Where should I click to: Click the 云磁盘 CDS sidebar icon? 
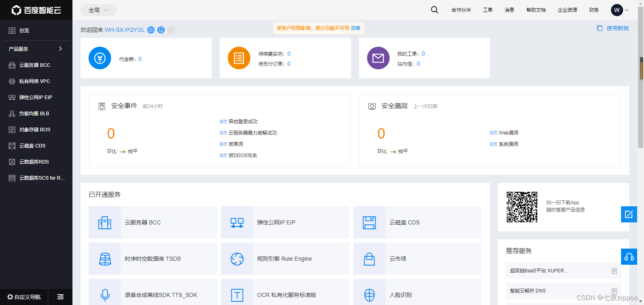12,145
